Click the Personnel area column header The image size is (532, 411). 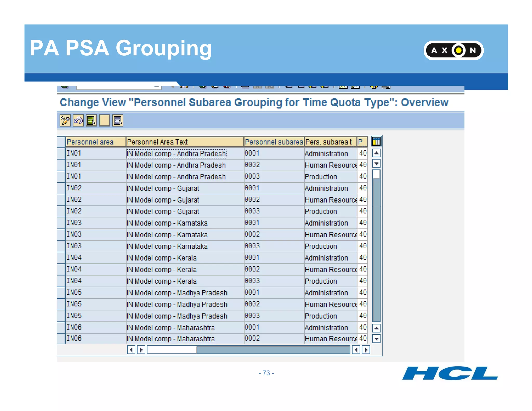pos(96,142)
